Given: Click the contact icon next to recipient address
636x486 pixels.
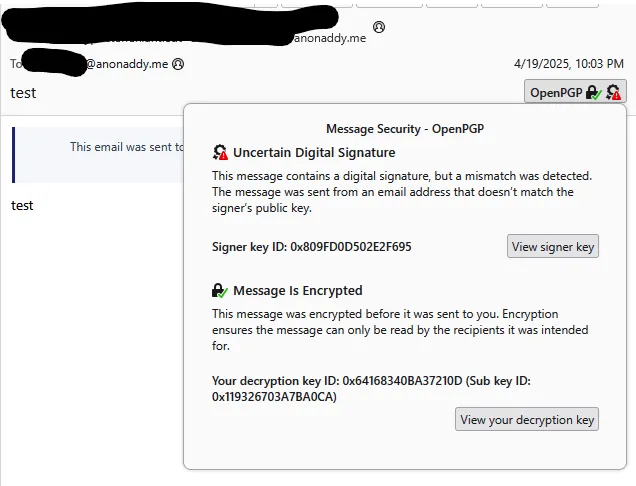Looking at the screenshot, I should tap(178, 64).
